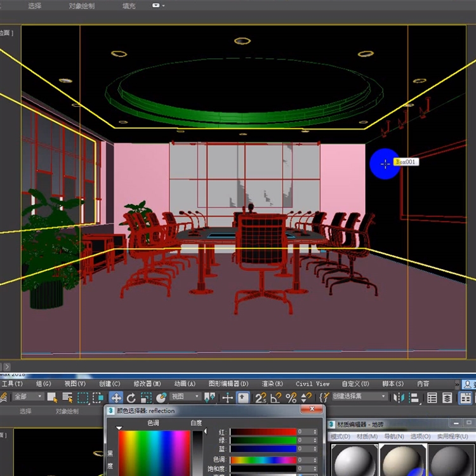This screenshot has width=476, height=476.
Task: Toggle the Scene Explorer panel
Action: click(432, 398)
